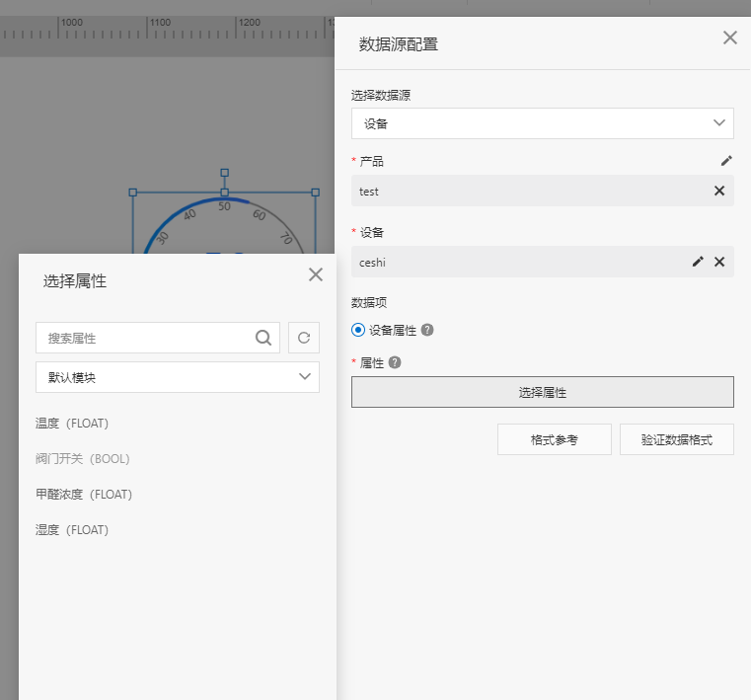Focus the 搜索属性 search field
Screen dimensions: 751x700
tap(143, 338)
